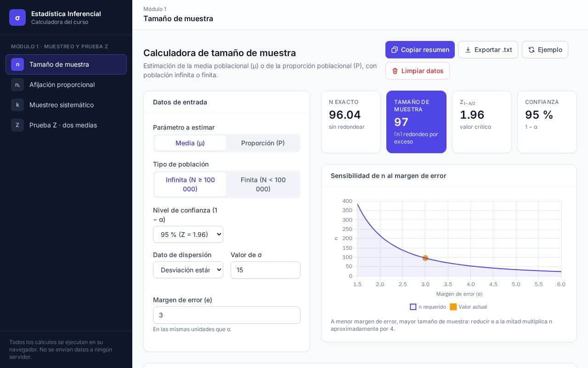The image size is (588, 368).
Task: Focus the Valor de σ input field
Action: click(x=266, y=270)
